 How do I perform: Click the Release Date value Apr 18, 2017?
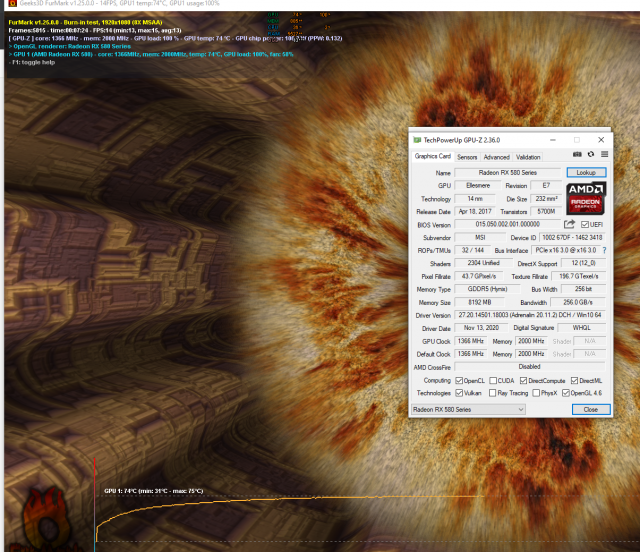click(x=475, y=211)
